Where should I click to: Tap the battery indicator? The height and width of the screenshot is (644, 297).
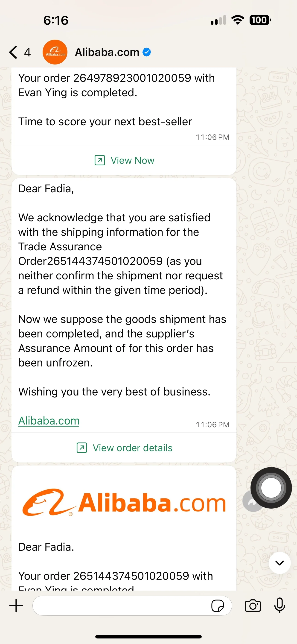(x=260, y=20)
